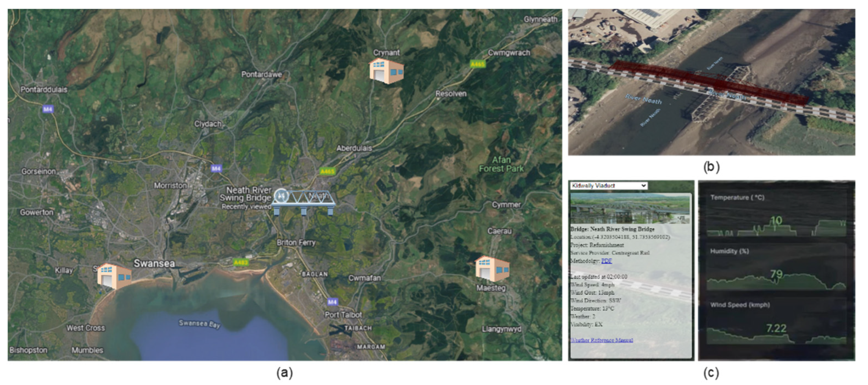
Task: Click the A483 road shield near Swansea
Action: click(x=241, y=262)
